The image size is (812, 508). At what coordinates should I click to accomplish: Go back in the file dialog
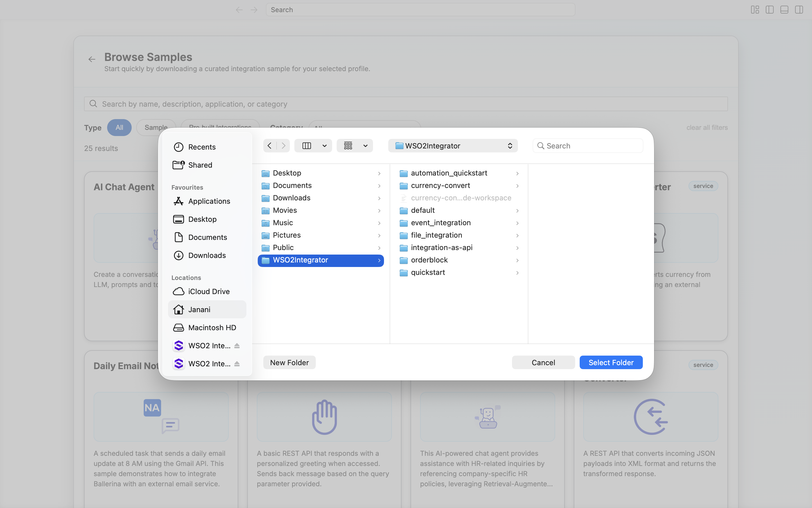[x=270, y=145]
